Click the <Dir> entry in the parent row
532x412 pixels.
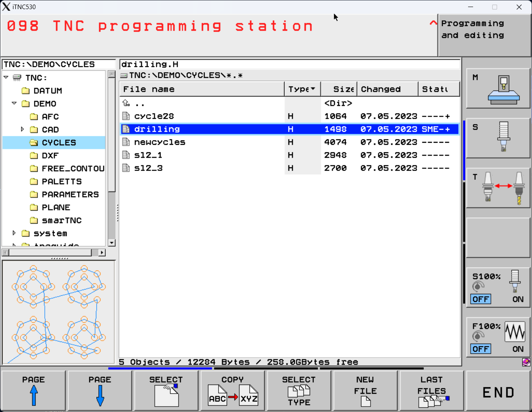338,103
